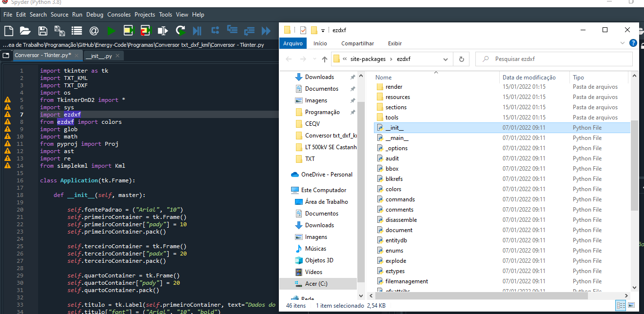This screenshot has width=644, height=314.
Task: Click the Debug file icon
Action: tap(197, 31)
